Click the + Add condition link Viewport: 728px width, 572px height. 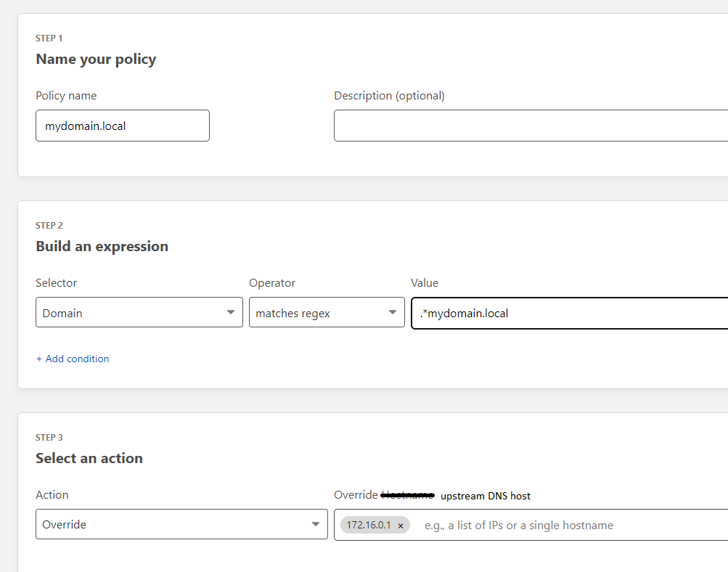click(x=73, y=359)
